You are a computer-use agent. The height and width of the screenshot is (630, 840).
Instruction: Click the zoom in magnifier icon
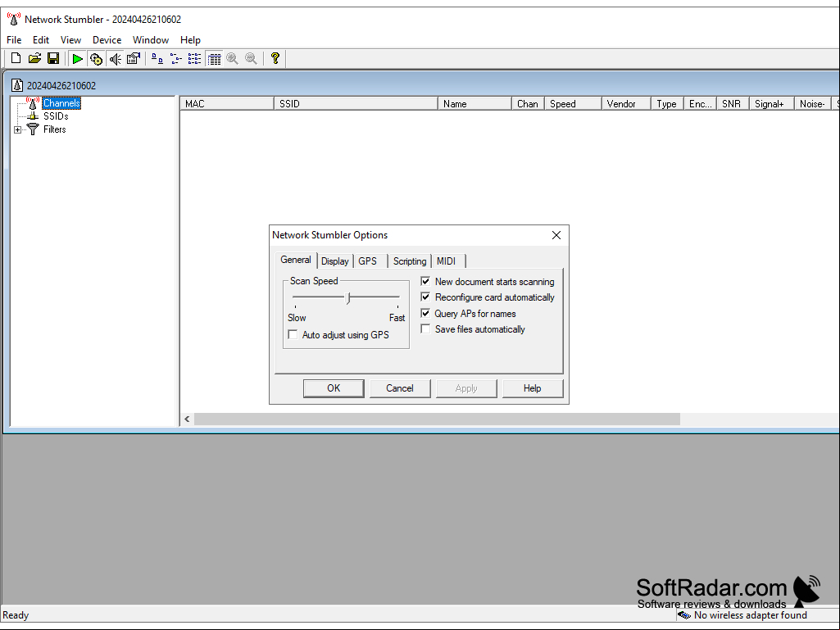click(x=233, y=59)
